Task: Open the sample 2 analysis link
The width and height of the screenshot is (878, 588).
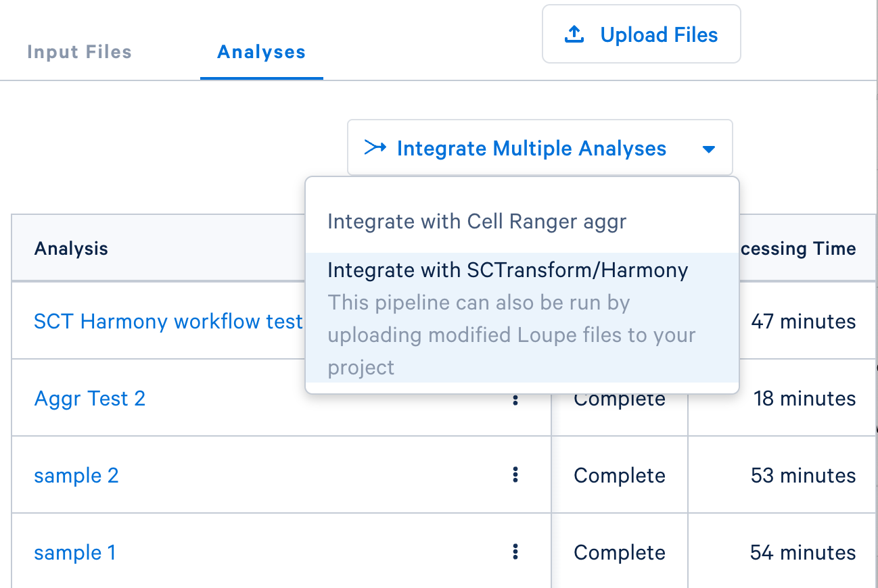Action: (76, 475)
